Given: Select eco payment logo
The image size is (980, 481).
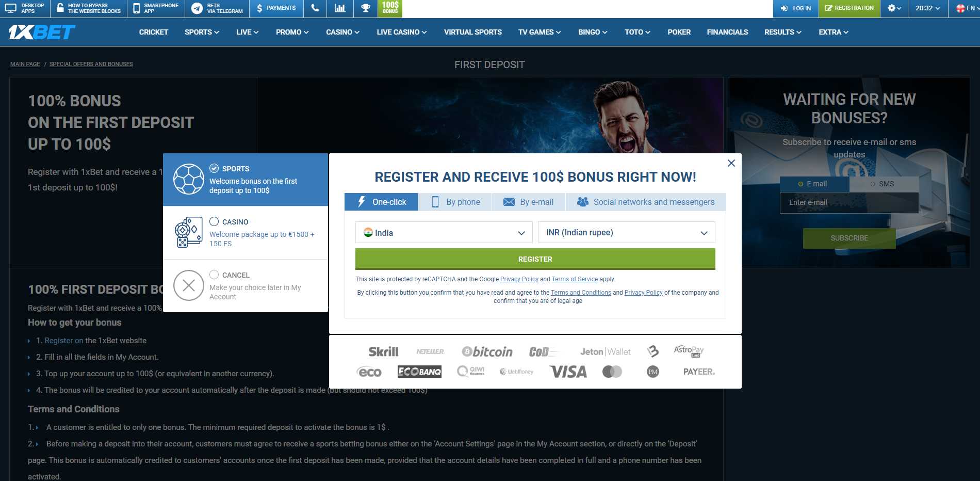Looking at the screenshot, I should tap(369, 372).
